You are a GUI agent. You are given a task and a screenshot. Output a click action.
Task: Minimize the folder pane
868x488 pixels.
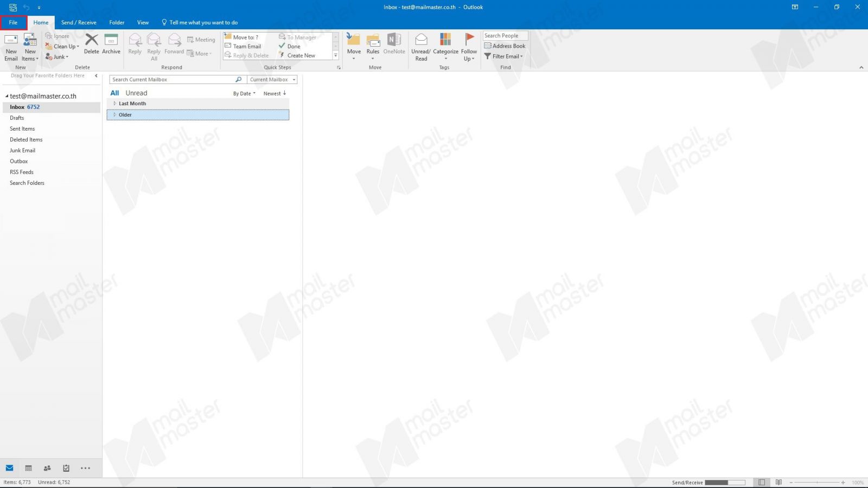pyautogui.click(x=96, y=76)
